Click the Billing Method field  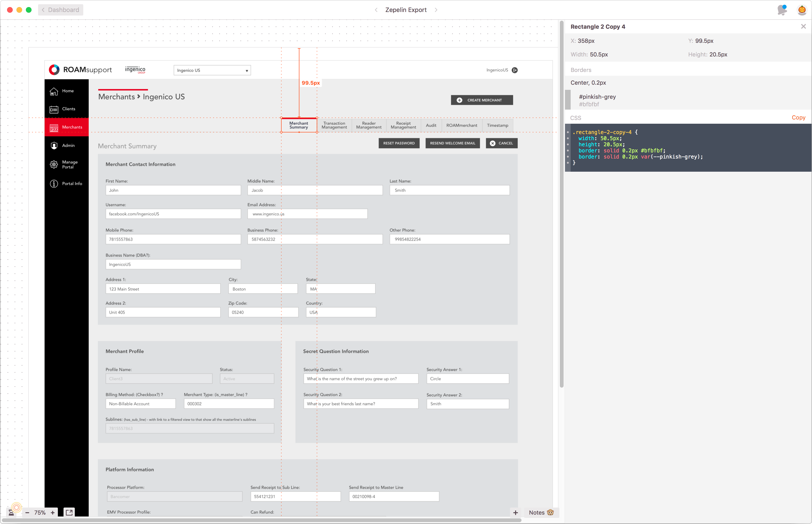tap(141, 404)
